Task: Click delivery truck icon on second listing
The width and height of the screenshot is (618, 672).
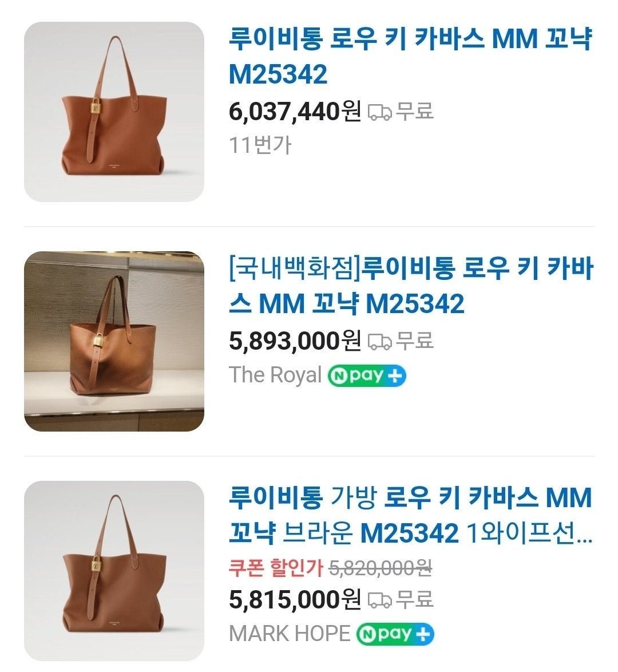Action: coord(380,342)
